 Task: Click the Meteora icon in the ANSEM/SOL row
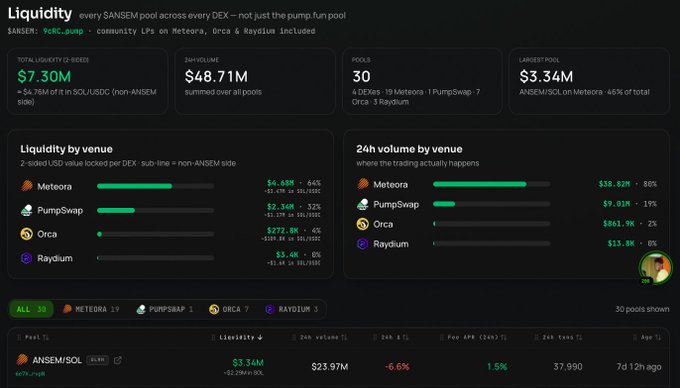click(x=22, y=359)
